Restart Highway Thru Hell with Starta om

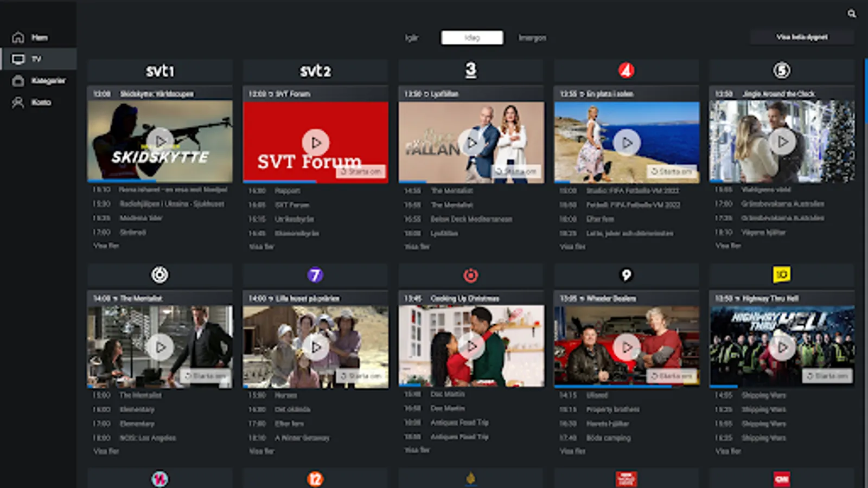pos(827,376)
